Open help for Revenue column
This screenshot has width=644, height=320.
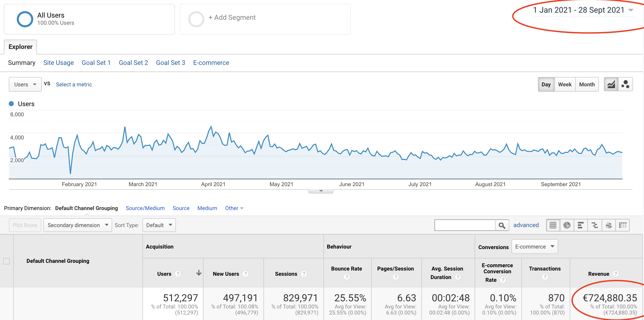616,274
